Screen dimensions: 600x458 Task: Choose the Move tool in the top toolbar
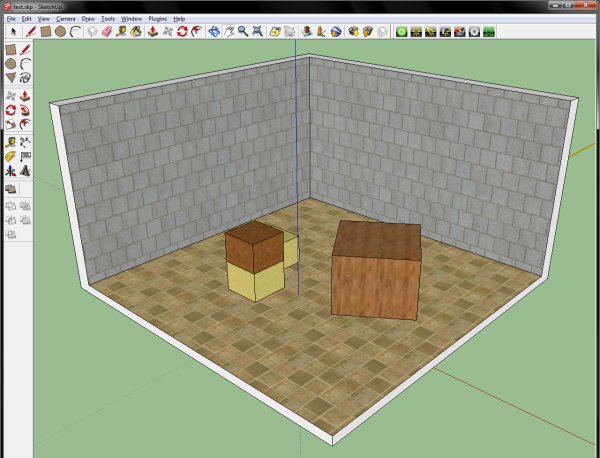pos(168,32)
